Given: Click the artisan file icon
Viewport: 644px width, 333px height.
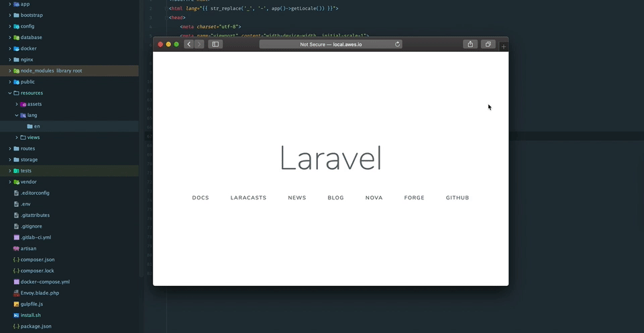Looking at the screenshot, I should (16, 248).
